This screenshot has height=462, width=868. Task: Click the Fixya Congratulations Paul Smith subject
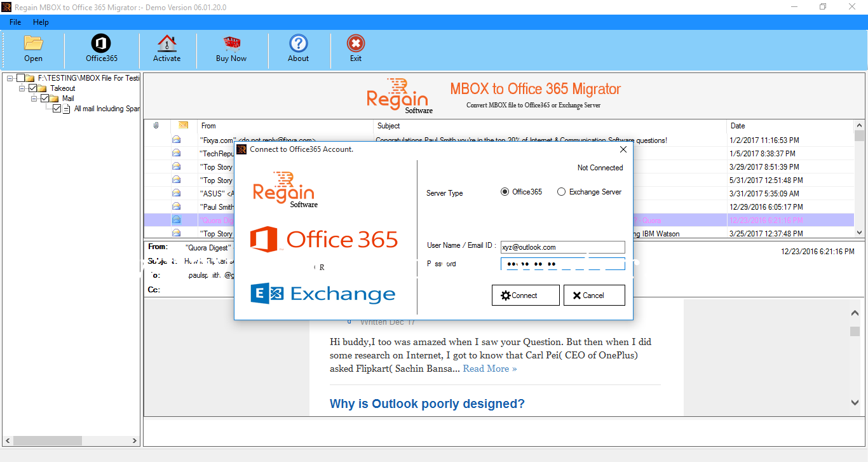tap(521, 140)
